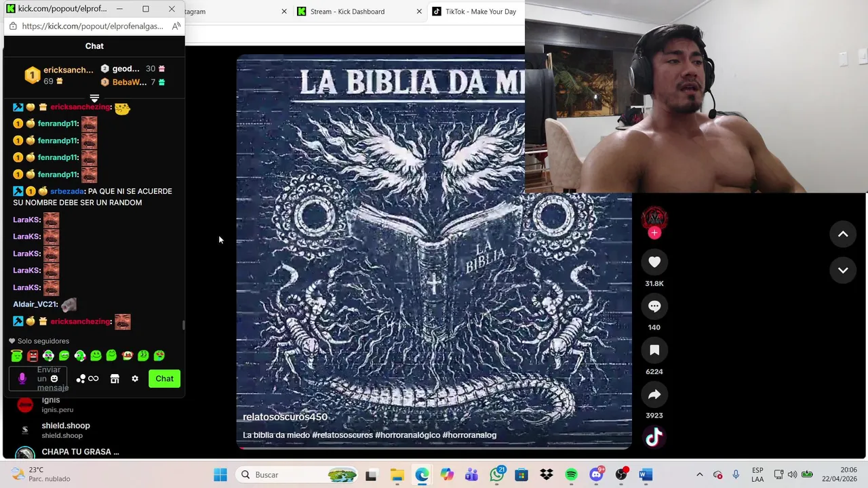Open the Kick shop store icon

pyautogui.click(x=115, y=379)
